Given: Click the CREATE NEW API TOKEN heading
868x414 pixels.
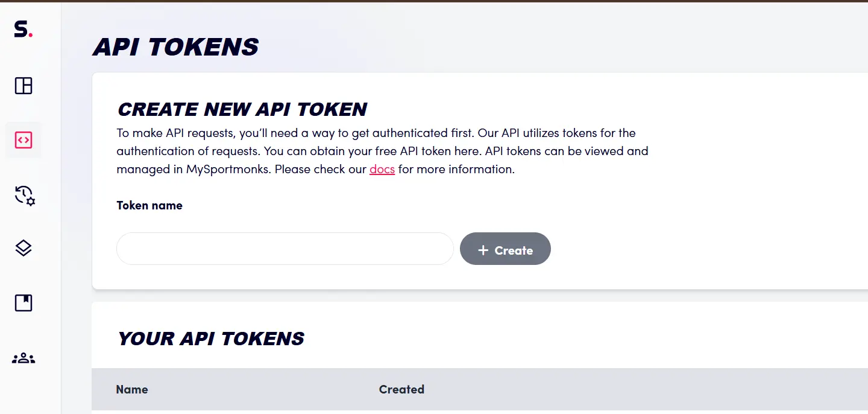Looking at the screenshot, I should [x=242, y=109].
